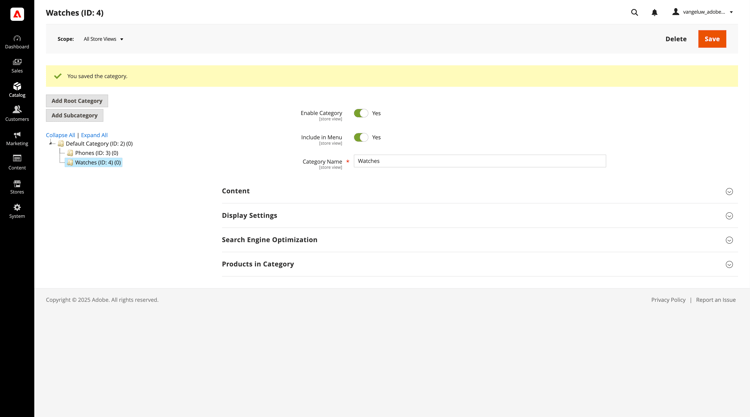
Task: Click the orange Save button
Action: pyautogui.click(x=712, y=39)
